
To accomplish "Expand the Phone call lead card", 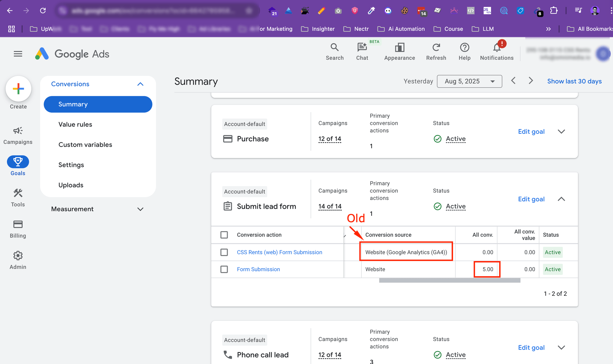I will click(561, 347).
